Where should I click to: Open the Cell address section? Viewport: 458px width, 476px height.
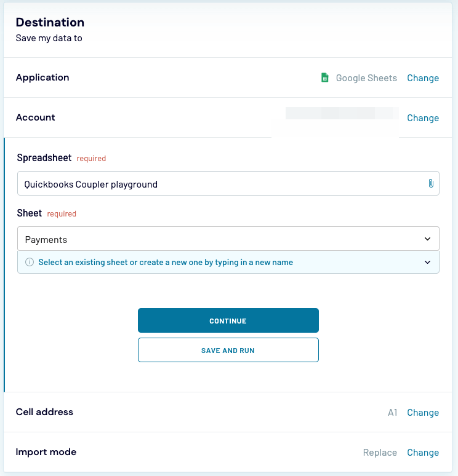coord(44,412)
